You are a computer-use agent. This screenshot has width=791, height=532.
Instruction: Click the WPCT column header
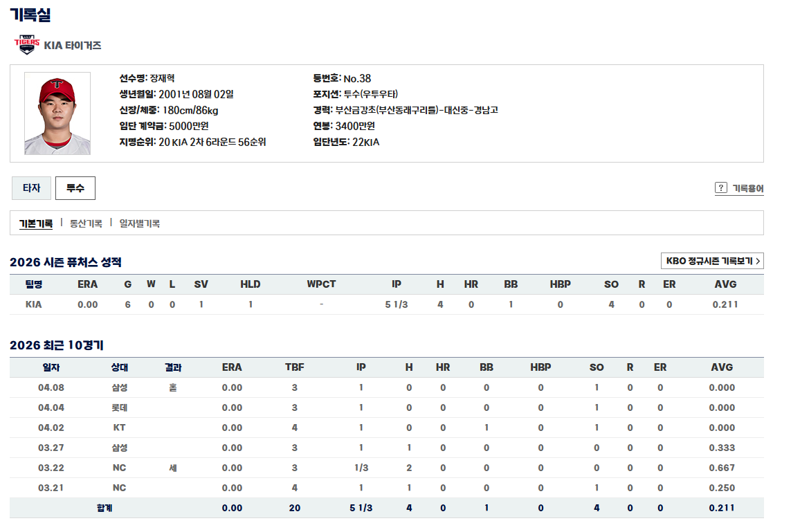pos(321,284)
